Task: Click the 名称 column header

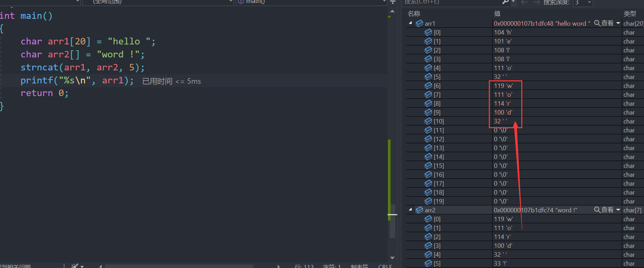Action: click(414, 14)
